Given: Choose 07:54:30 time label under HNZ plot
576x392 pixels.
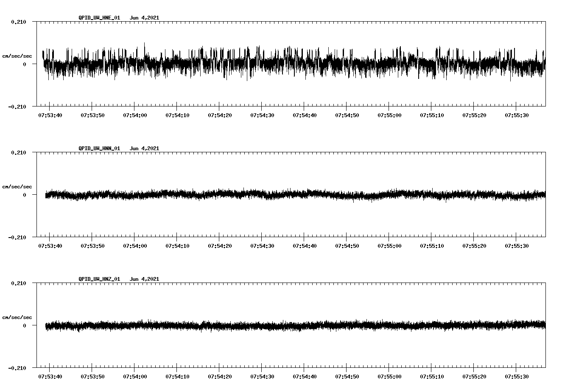Looking at the screenshot, I should (x=262, y=377).
